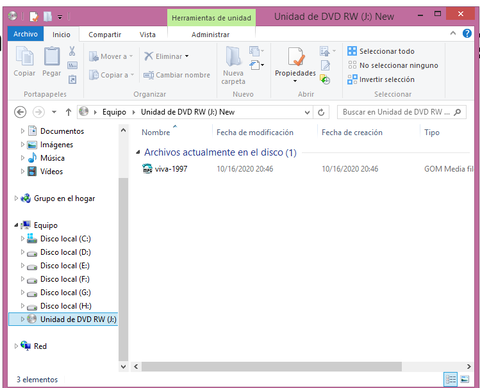Select the viva-1997 file
Viewport: 480px width, 388px height.
(165, 169)
